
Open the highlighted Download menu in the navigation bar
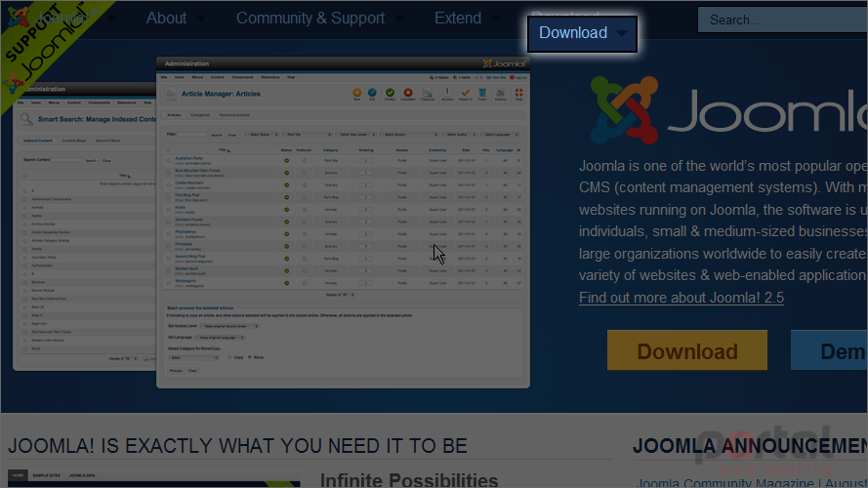tap(582, 34)
